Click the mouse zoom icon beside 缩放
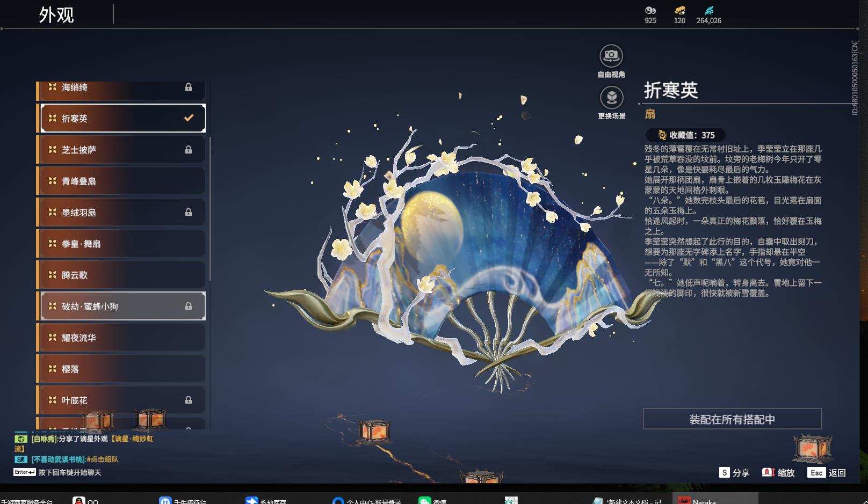 [768, 472]
